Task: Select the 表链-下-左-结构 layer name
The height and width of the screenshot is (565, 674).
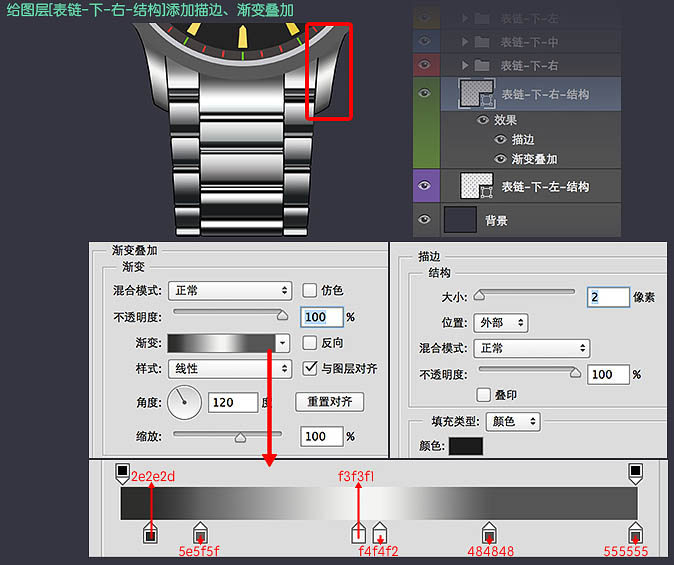Action: pyautogui.click(x=545, y=187)
